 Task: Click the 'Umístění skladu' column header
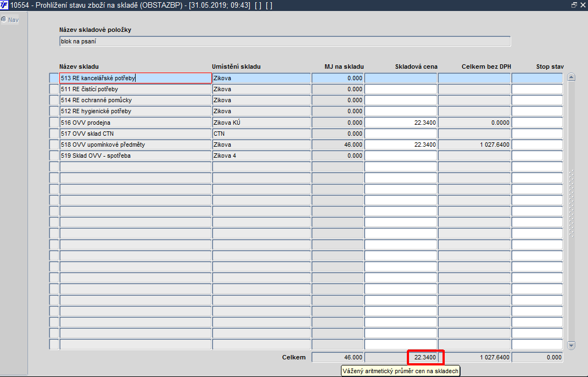tap(236, 66)
